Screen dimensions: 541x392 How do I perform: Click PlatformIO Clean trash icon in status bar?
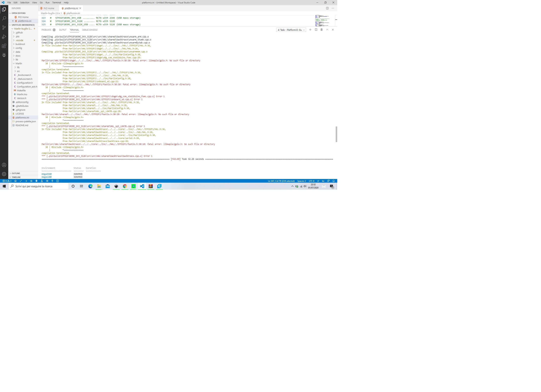point(37,181)
